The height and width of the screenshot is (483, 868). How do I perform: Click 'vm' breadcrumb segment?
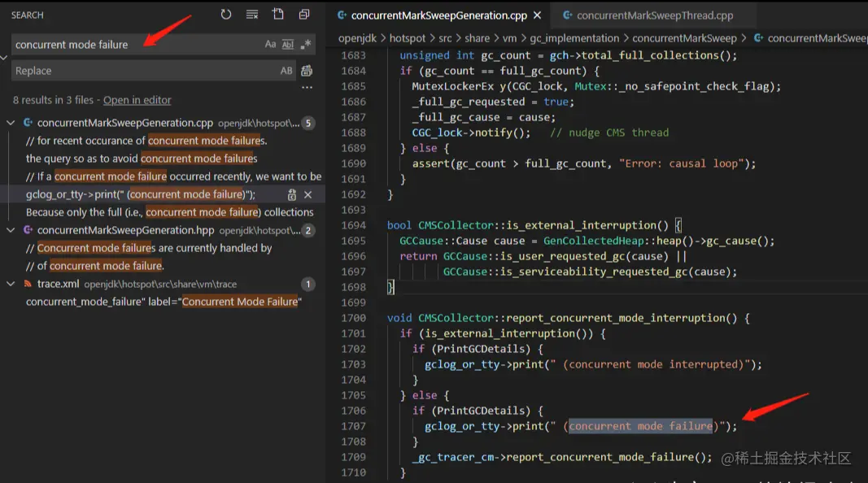coord(510,38)
